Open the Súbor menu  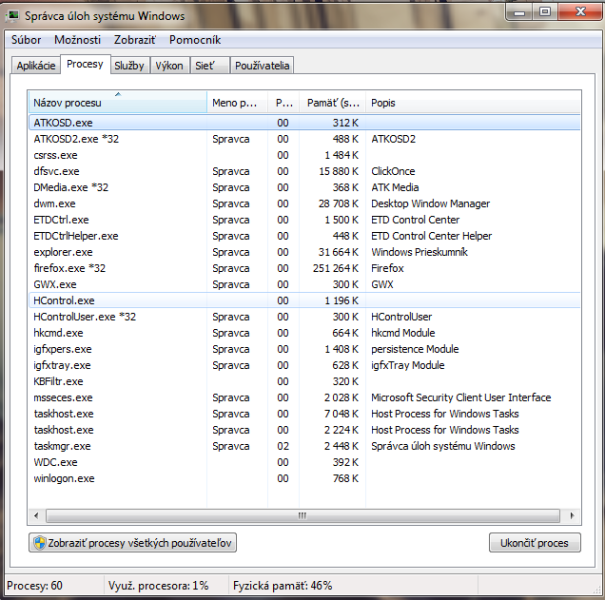click(x=26, y=40)
